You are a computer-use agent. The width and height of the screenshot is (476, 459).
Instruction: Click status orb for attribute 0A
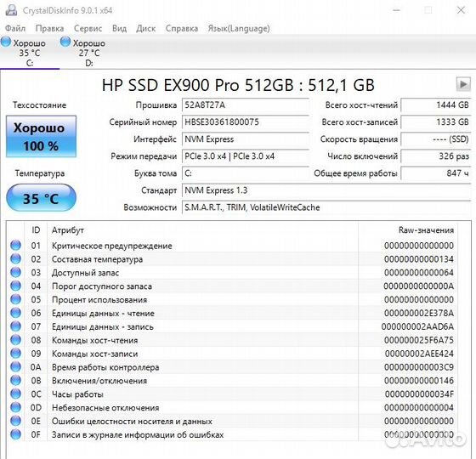(16, 367)
